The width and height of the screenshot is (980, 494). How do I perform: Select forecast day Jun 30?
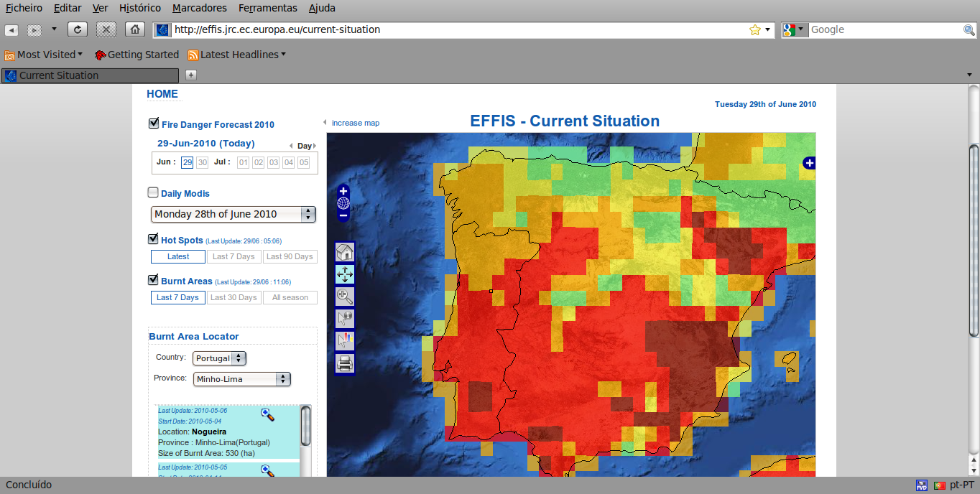(x=203, y=163)
